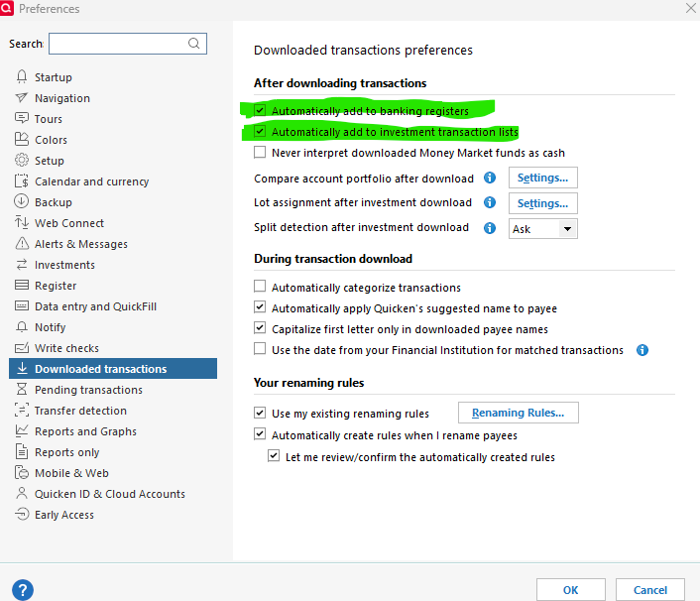Click the Navigation arrow icon
700x601 pixels.
point(22,98)
